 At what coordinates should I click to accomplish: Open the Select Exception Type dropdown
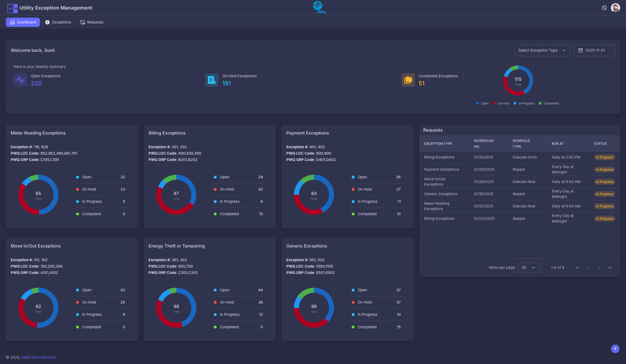[542, 50]
